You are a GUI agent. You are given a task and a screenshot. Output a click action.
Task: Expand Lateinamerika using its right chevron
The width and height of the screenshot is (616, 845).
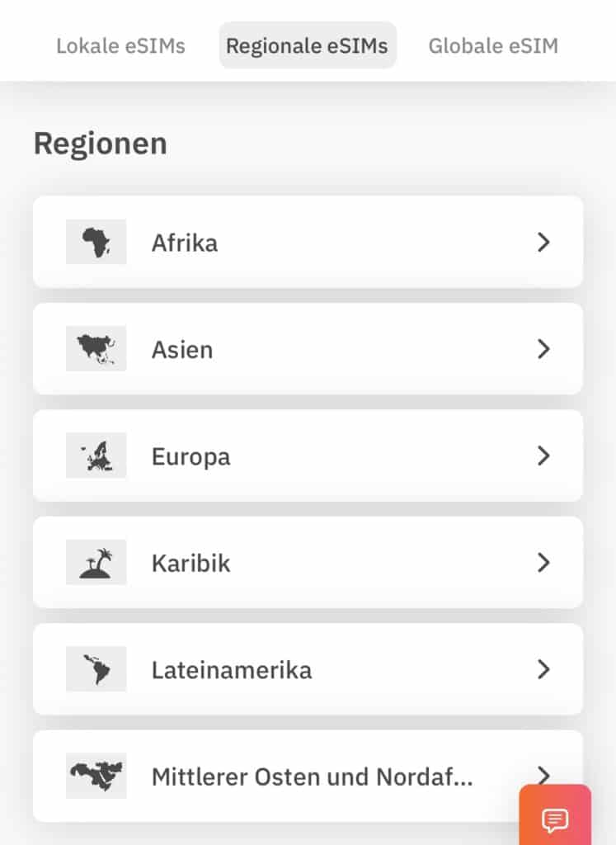pos(544,668)
